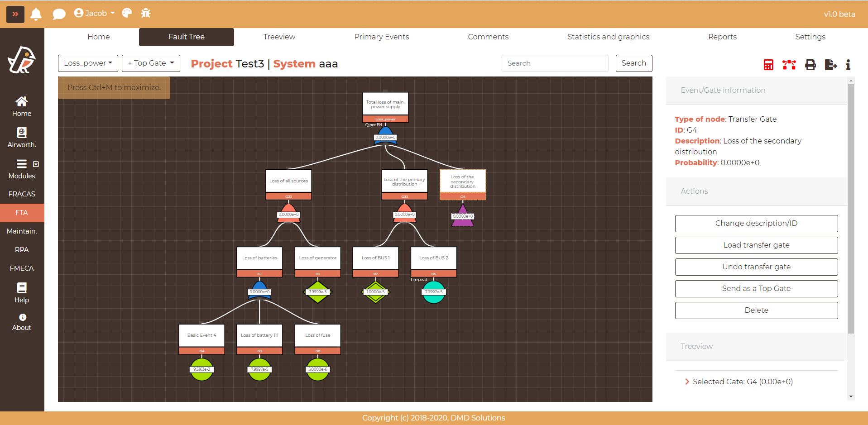Open the notifications bell
The image size is (868, 425).
(x=36, y=14)
